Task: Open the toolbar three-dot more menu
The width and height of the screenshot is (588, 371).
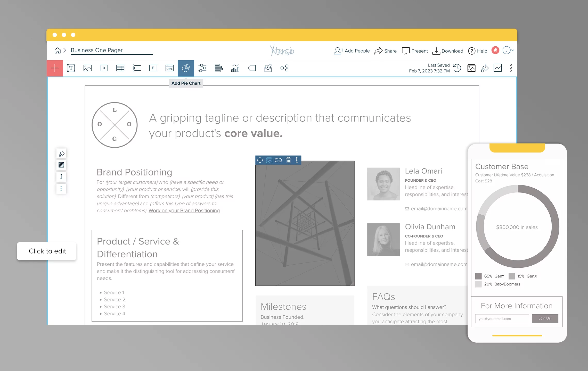Action: click(x=511, y=68)
